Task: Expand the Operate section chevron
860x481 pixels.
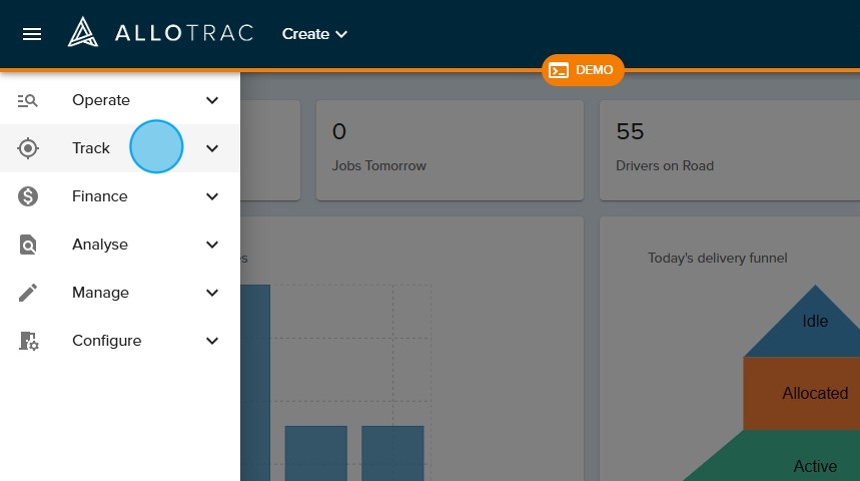Action: pos(212,100)
